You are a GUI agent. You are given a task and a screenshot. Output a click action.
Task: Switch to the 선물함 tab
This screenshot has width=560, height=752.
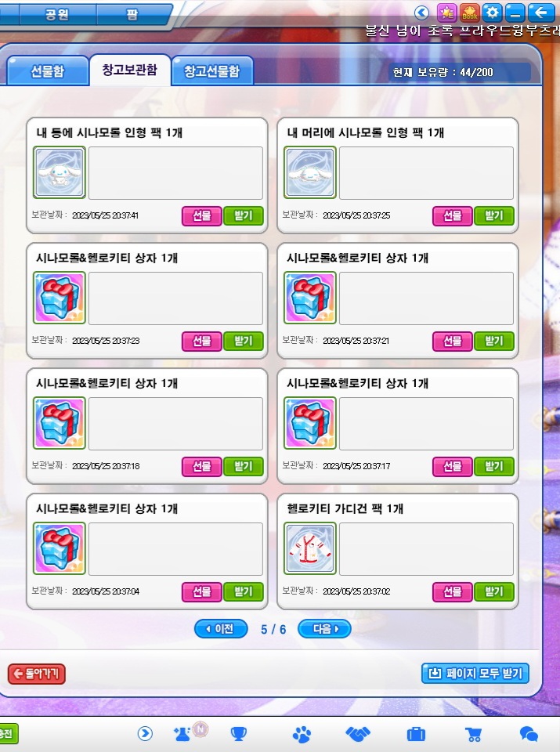48,71
